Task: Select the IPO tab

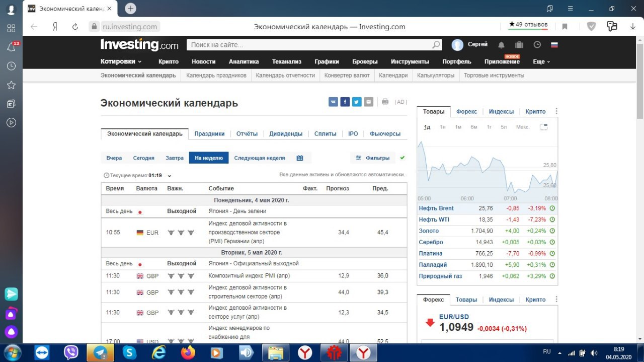Action: click(x=353, y=134)
